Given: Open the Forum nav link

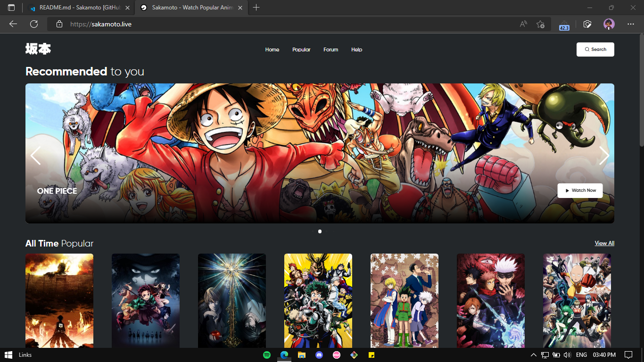Looking at the screenshot, I should click(330, 49).
